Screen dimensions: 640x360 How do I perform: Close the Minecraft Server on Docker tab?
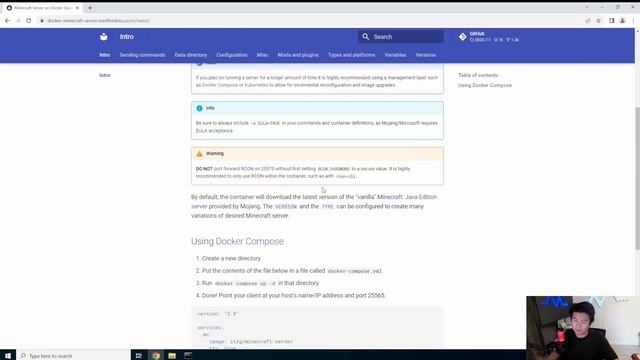tap(77, 8)
